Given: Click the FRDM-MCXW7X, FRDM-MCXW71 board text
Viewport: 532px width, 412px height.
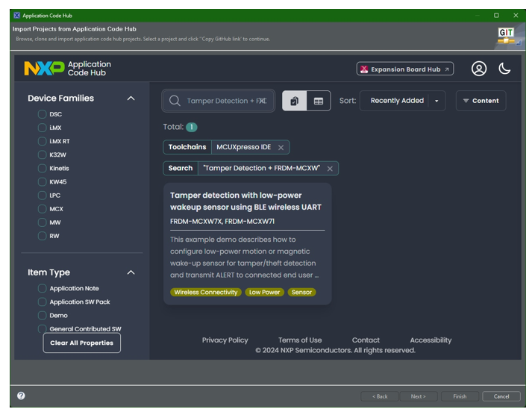Looking at the screenshot, I should (222, 222).
